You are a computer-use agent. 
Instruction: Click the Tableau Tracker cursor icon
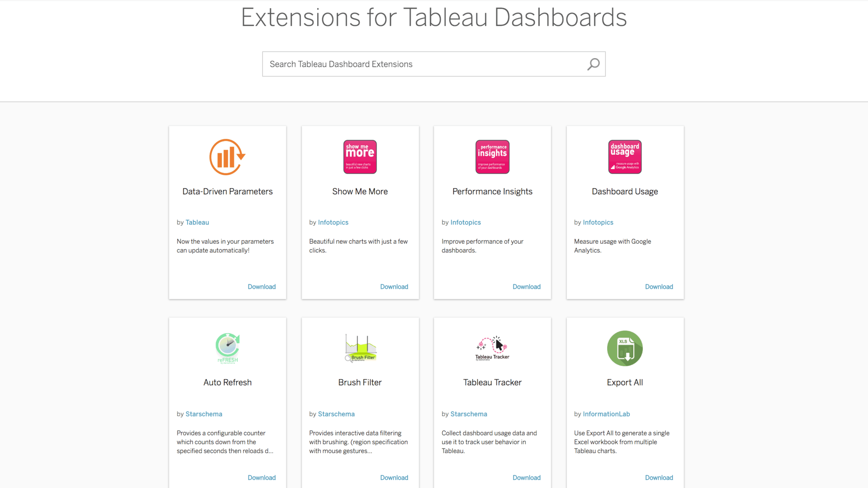tap(492, 347)
